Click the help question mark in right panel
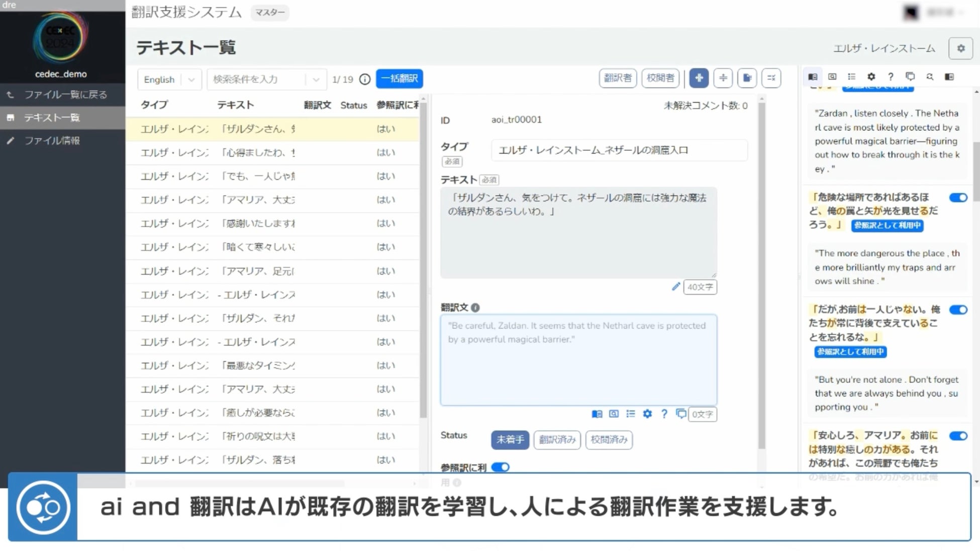 (x=891, y=76)
